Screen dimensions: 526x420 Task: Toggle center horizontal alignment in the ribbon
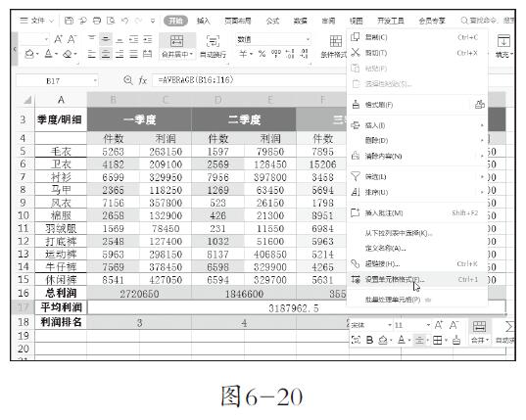[106, 54]
